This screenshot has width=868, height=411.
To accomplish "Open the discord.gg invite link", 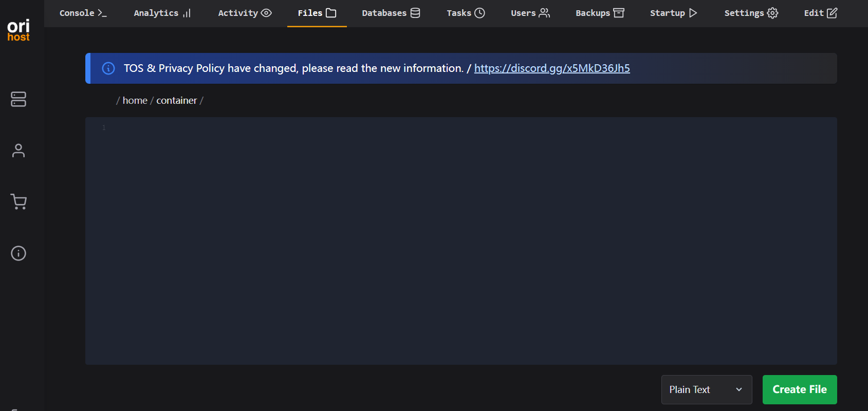I will tap(551, 68).
